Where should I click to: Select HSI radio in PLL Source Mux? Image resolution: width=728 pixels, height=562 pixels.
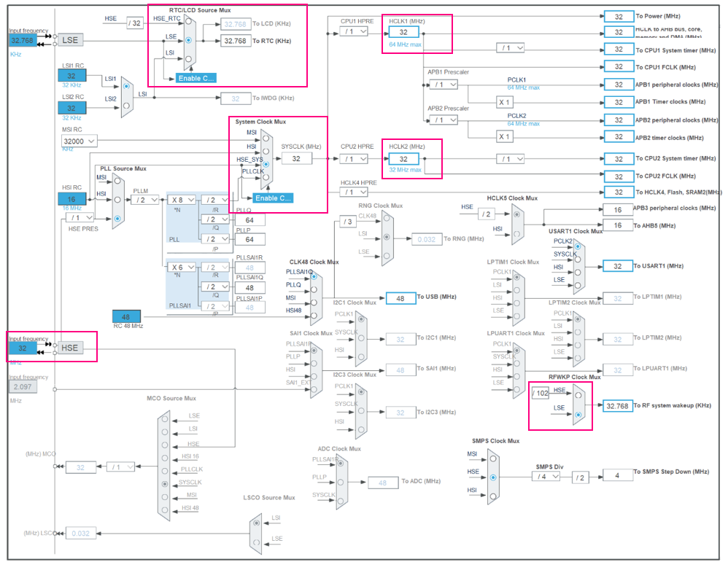[117, 200]
